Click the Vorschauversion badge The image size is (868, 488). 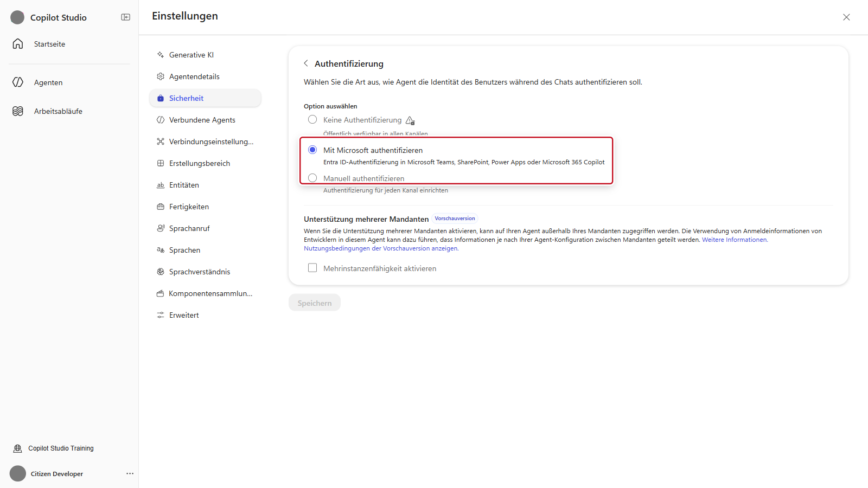[455, 219]
